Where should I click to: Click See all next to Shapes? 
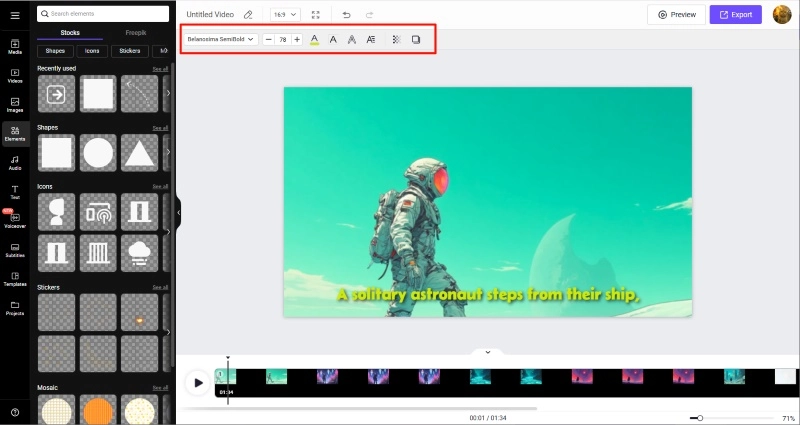click(x=160, y=128)
